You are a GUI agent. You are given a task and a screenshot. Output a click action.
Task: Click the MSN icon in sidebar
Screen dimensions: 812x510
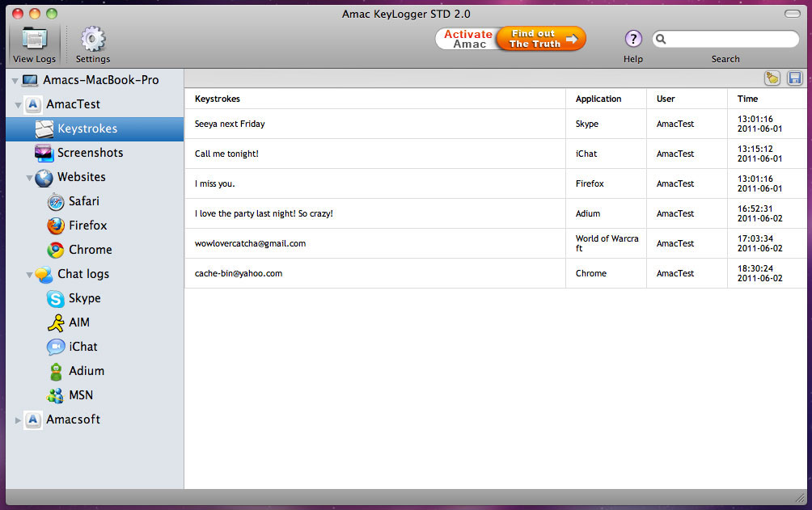[x=56, y=395]
